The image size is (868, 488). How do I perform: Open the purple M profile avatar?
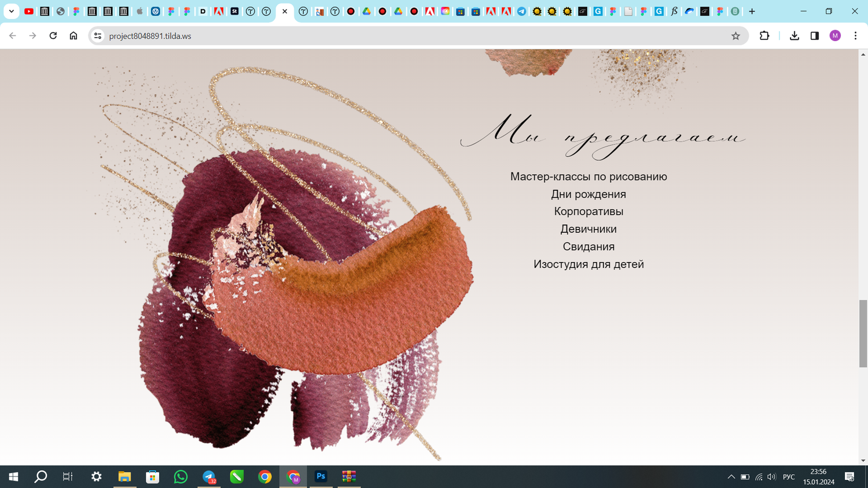pyautogui.click(x=835, y=36)
